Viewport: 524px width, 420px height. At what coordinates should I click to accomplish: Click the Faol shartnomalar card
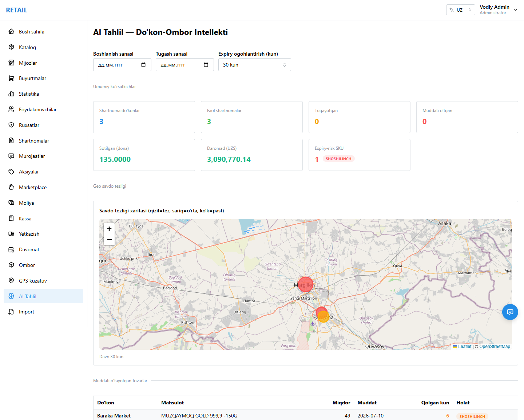pyautogui.click(x=252, y=117)
